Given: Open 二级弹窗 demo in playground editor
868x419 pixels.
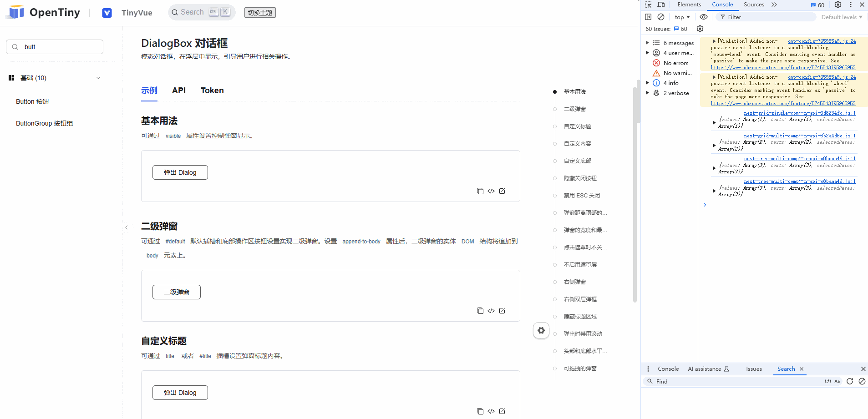Looking at the screenshot, I should click(x=502, y=311).
